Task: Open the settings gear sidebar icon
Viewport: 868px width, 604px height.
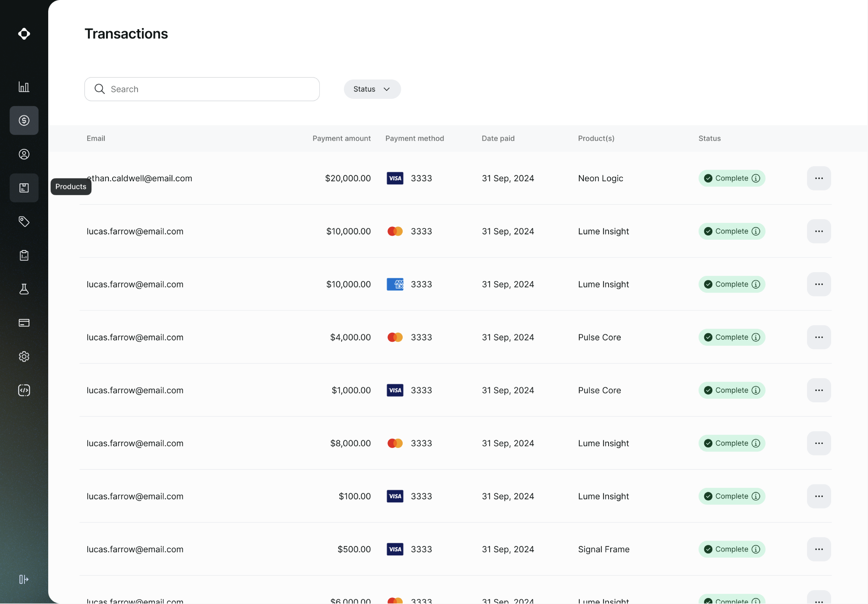Action: [x=24, y=357]
